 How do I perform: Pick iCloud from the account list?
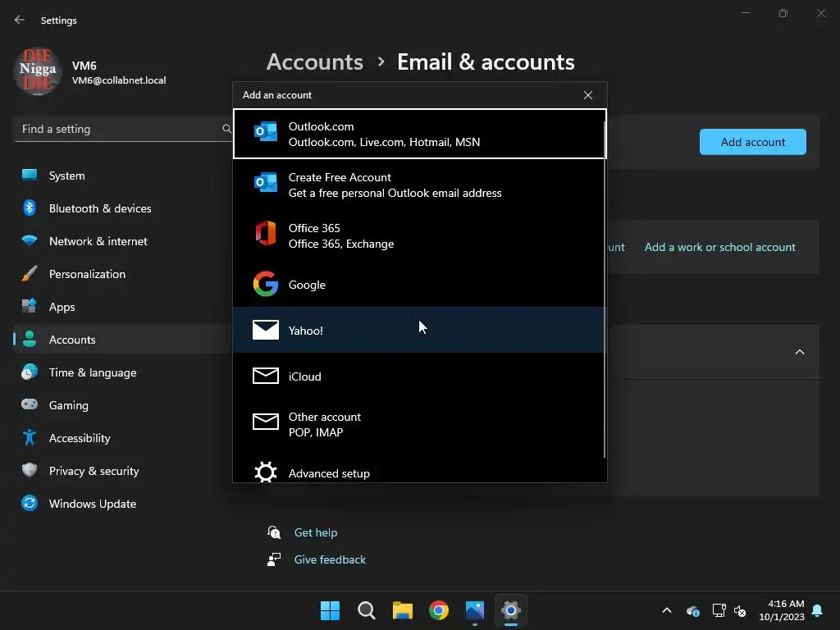419,376
